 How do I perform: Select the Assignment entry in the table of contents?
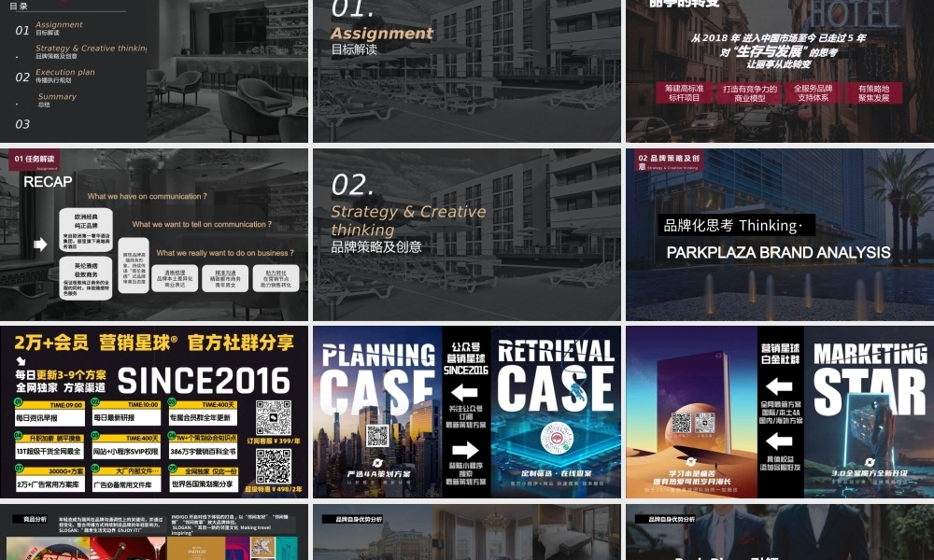click(x=59, y=25)
